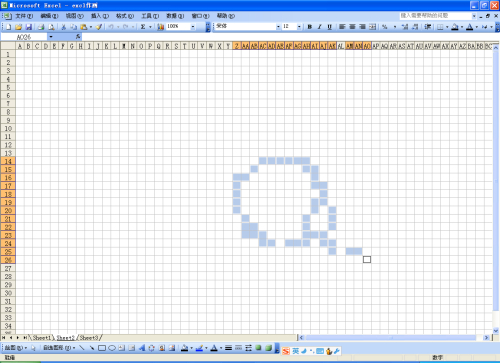Viewport: 500px width, 363px height.
Task: Click the Save floppy disk icon
Action: (x=29, y=27)
